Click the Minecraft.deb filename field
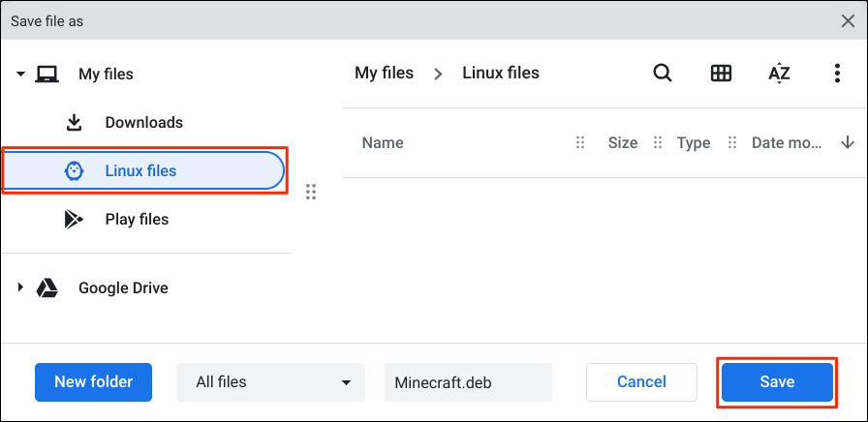The width and height of the screenshot is (868, 422). tap(467, 382)
